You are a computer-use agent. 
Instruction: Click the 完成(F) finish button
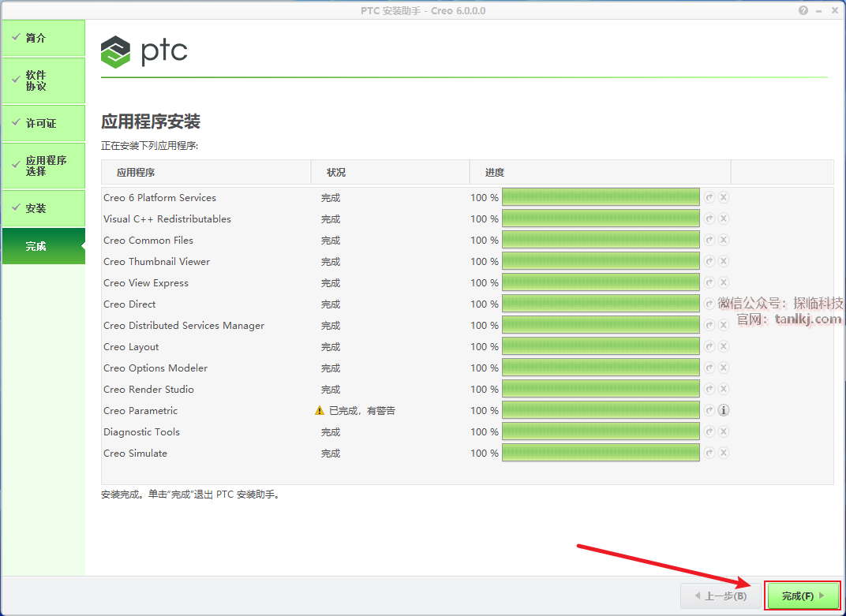(x=803, y=595)
